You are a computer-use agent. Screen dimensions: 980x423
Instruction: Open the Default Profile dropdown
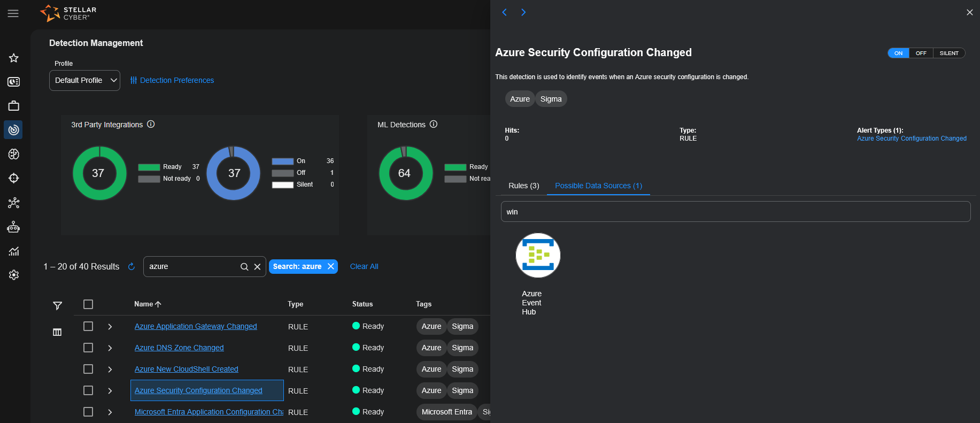[84, 80]
